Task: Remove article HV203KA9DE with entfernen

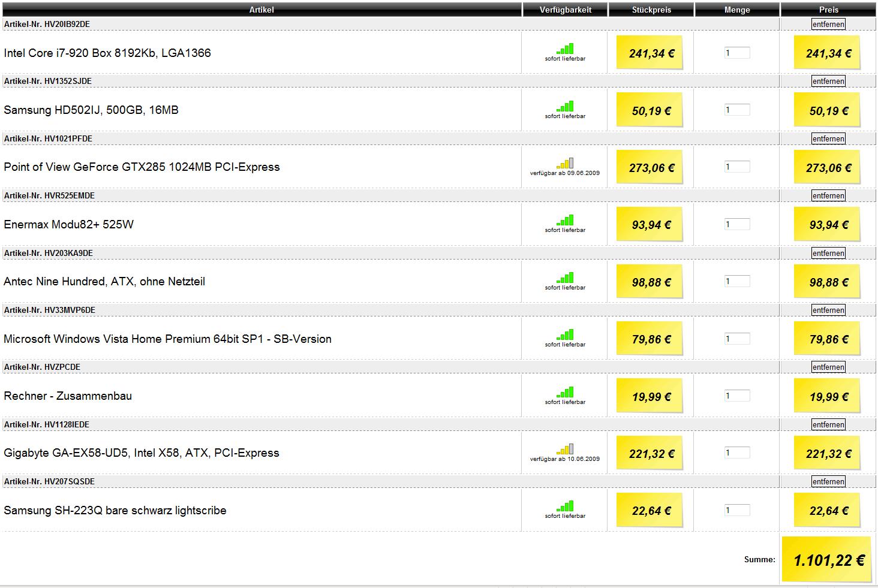Action: pyautogui.click(x=828, y=253)
